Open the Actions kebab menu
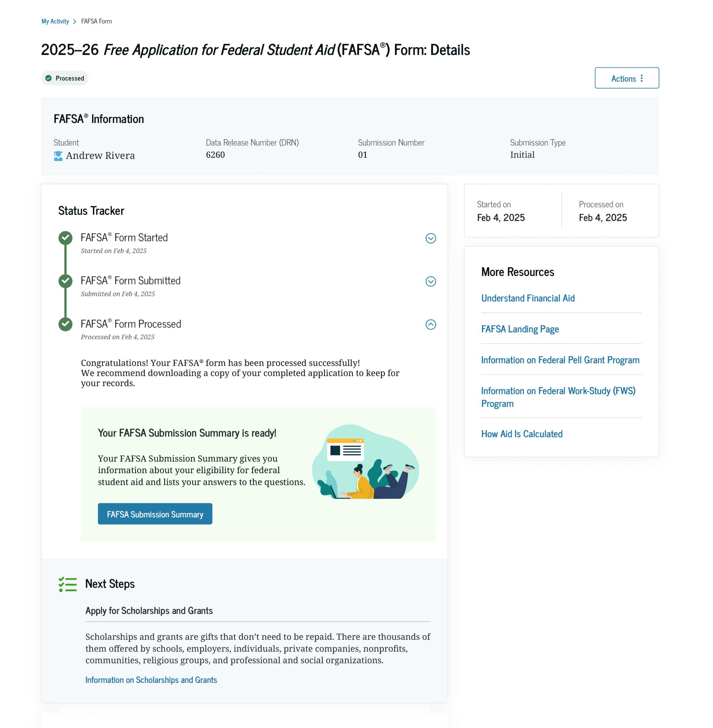 coord(642,78)
